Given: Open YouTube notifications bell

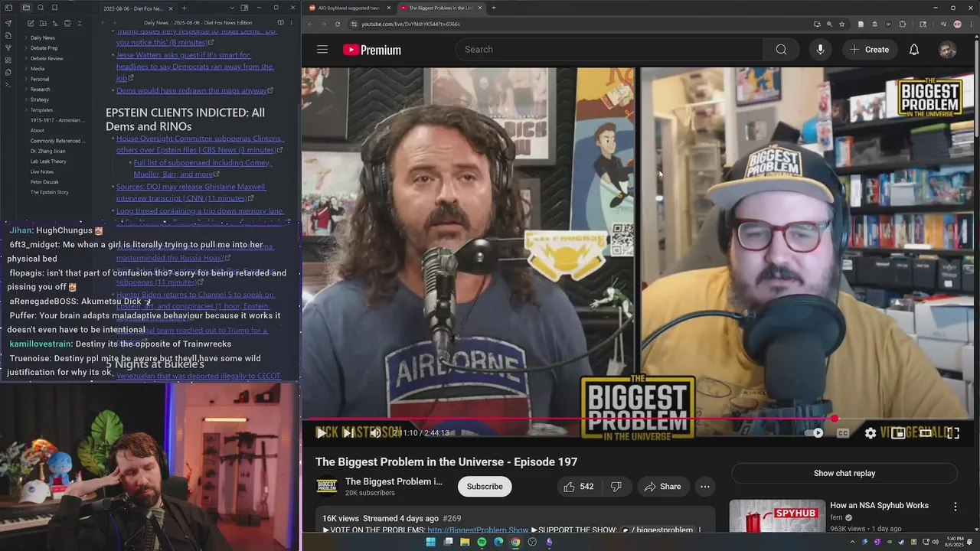Looking at the screenshot, I should pos(914,50).
